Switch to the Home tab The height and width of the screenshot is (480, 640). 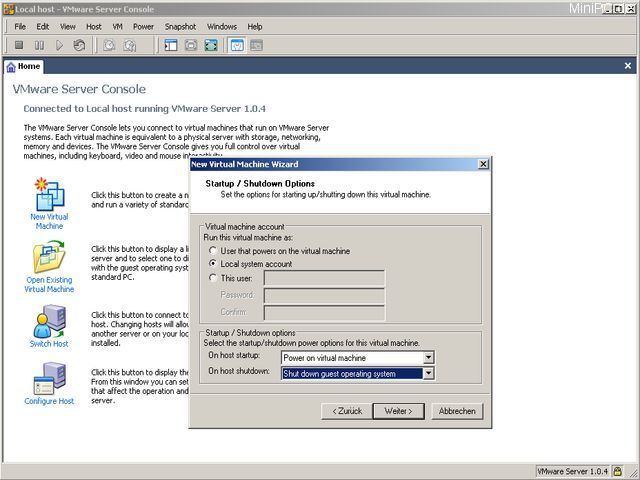click(23, 67)
